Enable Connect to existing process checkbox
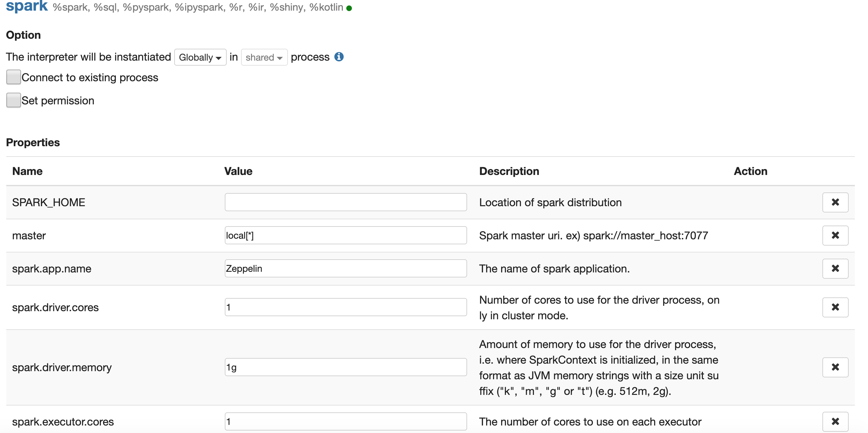This screenshot has height=433, width=868. tap(13, 77)
